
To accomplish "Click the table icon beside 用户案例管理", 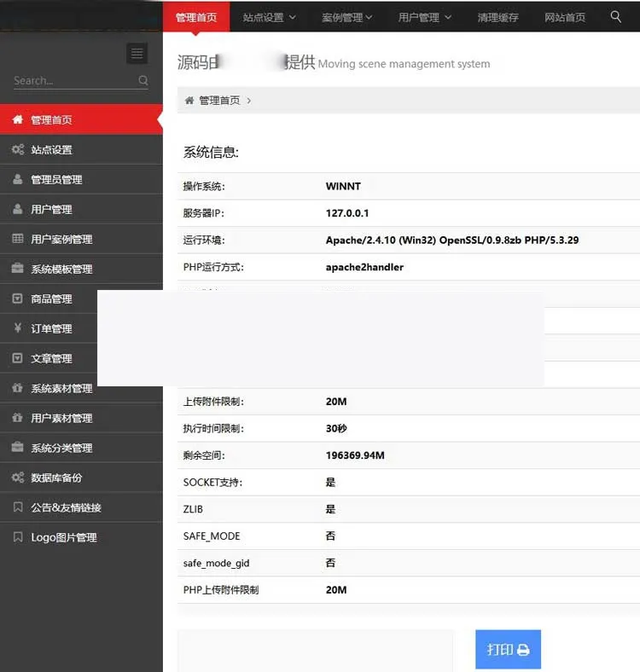I will [18, 240].
